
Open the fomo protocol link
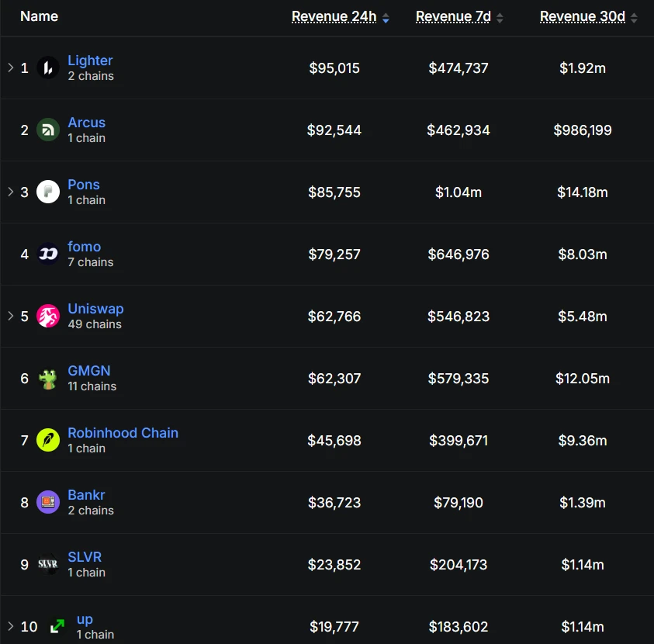click(85, 247)
